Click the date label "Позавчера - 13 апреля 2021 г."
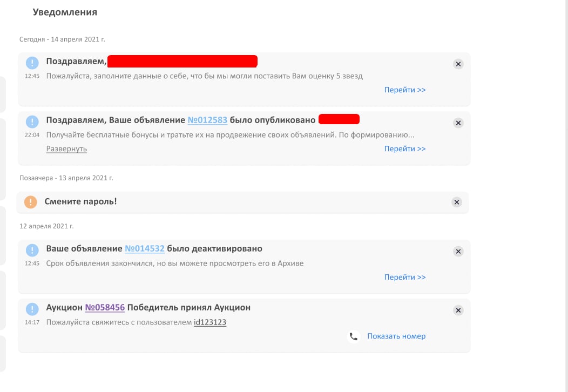This screenshot has height=392, width=568. click(66, 178)
